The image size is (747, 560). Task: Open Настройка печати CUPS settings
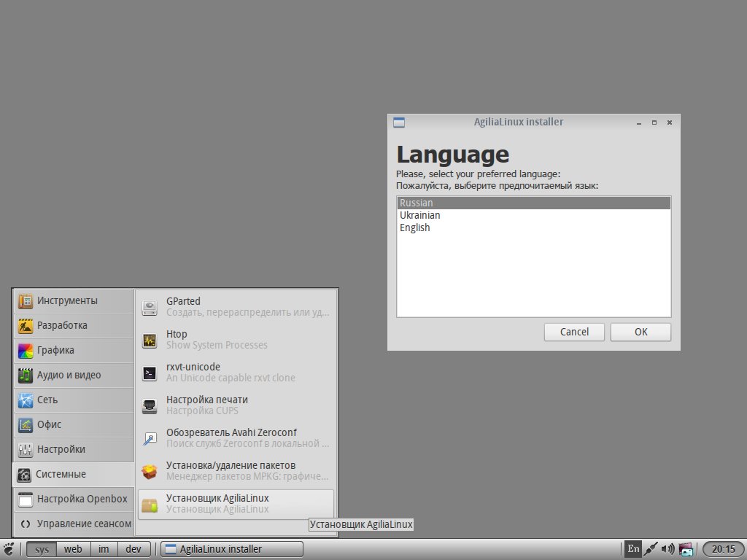point(236,405)
